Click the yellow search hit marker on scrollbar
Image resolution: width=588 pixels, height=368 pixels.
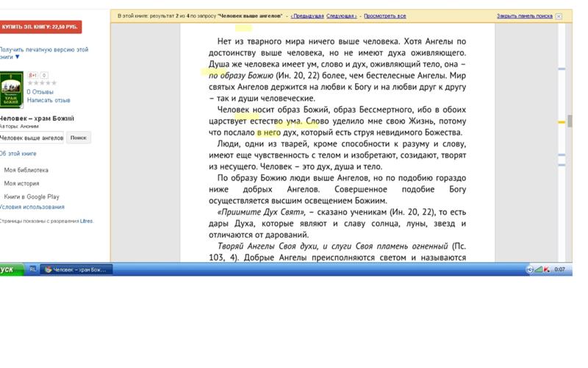coord(562,122)
